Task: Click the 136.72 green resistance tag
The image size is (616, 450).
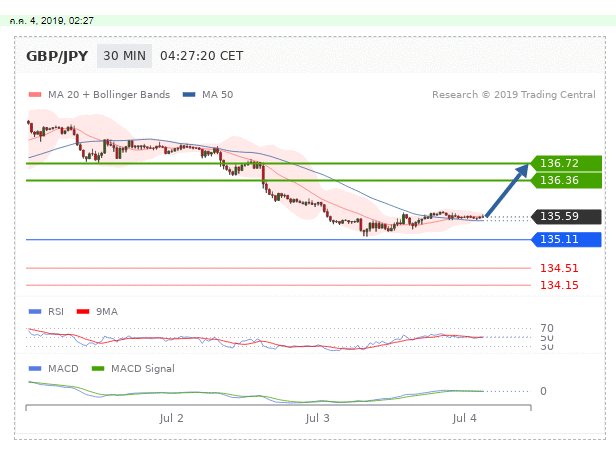Action: point(566,163)
